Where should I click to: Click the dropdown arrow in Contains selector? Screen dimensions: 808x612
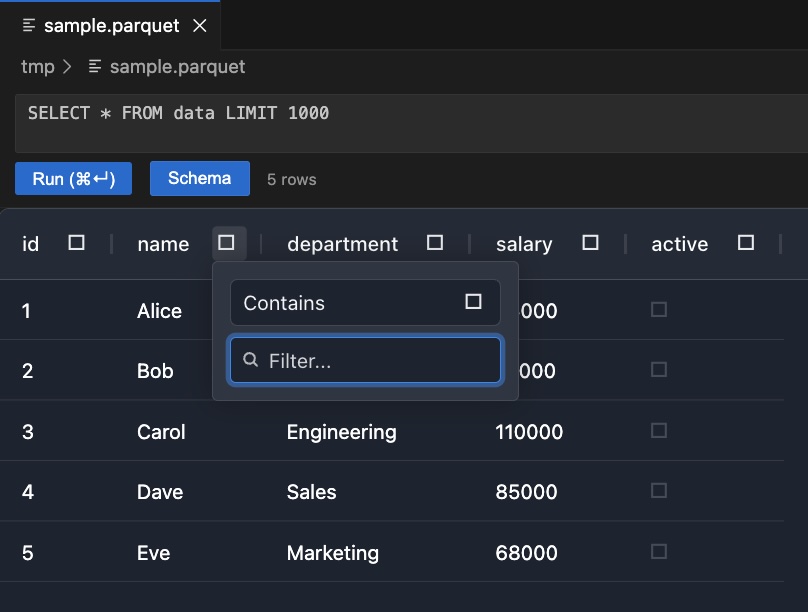coord(474,301)
